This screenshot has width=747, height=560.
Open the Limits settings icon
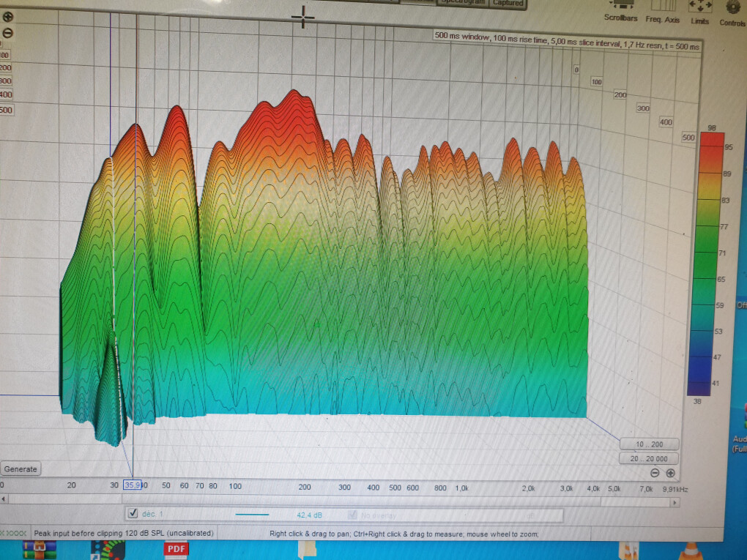pyautogui.click(x=700, y=6)
